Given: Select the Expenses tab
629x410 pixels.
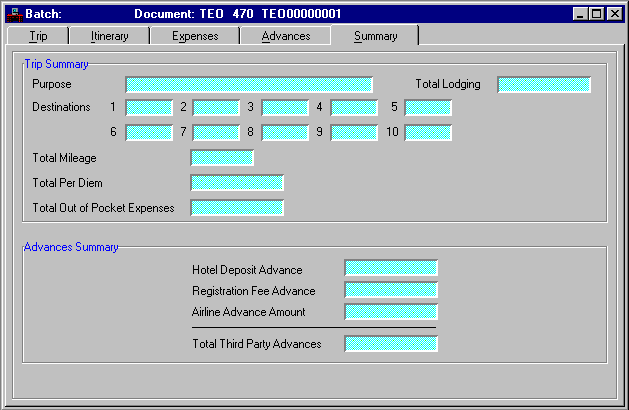Looking at the screenshot, I should [x=195, y=36].
